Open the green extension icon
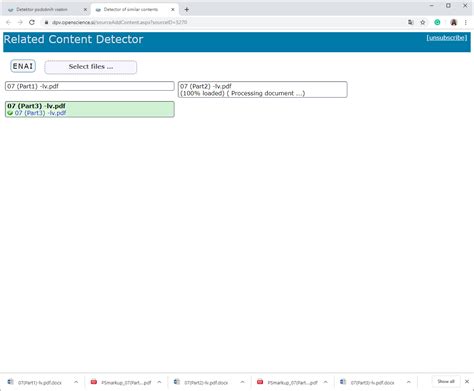This screenshot has width=474, height=391. (437, 22)
